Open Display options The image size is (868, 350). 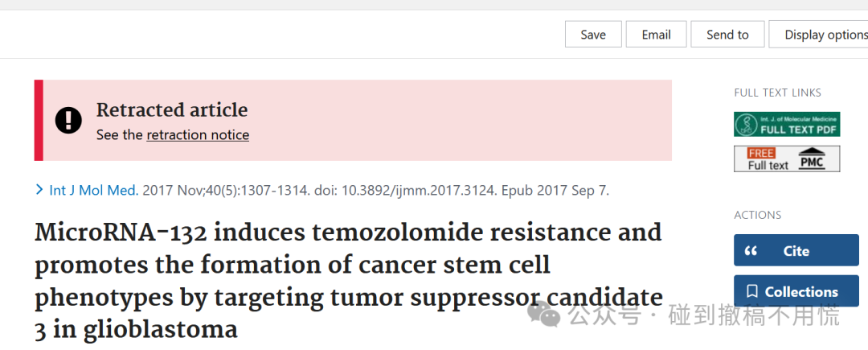[x=818, y=35]
